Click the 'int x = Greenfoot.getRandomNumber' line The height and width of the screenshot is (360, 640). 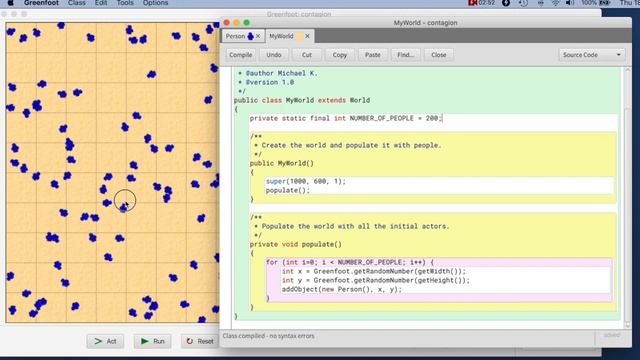[373, 271]
